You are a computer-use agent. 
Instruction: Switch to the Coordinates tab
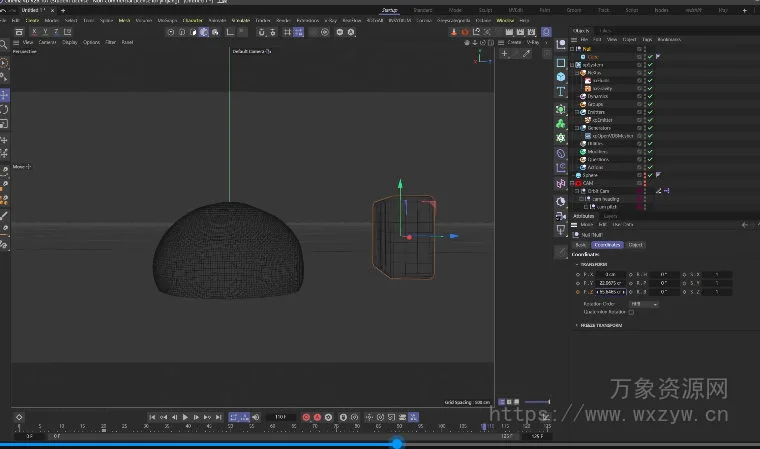(x=608, y=244)
